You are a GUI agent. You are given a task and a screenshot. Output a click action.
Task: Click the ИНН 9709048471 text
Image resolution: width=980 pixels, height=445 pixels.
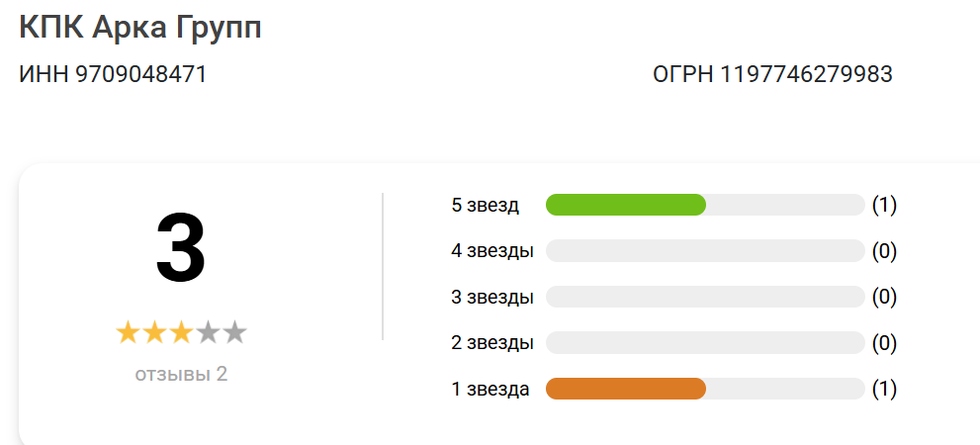pyautogui.click(x=113, y=74)
